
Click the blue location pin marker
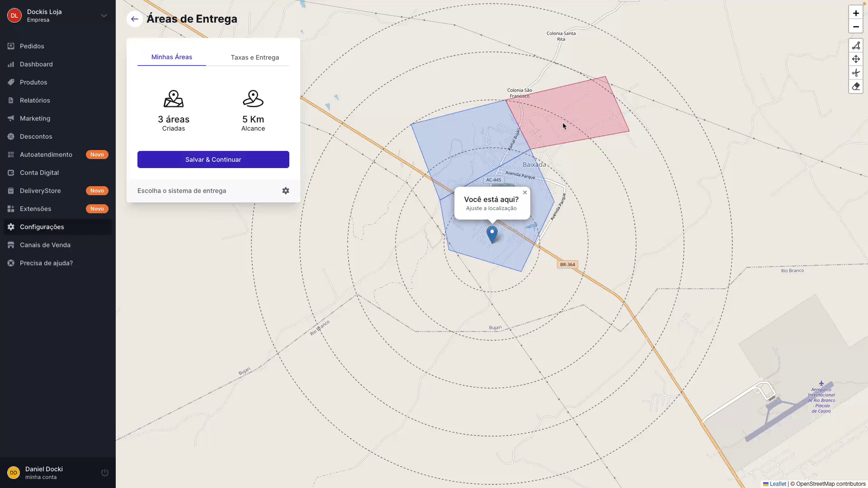492,235
